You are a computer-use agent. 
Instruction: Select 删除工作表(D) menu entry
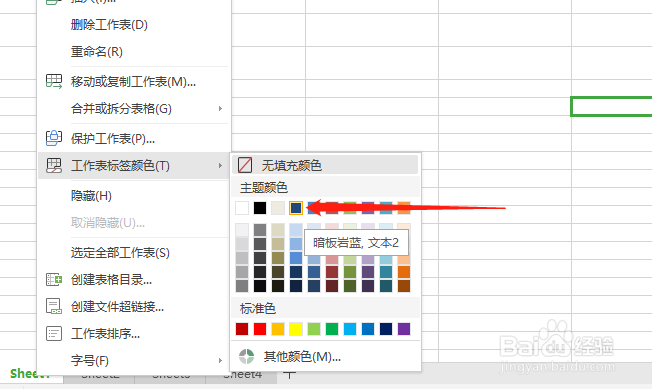pyautogui.click(x=109, y=25)
